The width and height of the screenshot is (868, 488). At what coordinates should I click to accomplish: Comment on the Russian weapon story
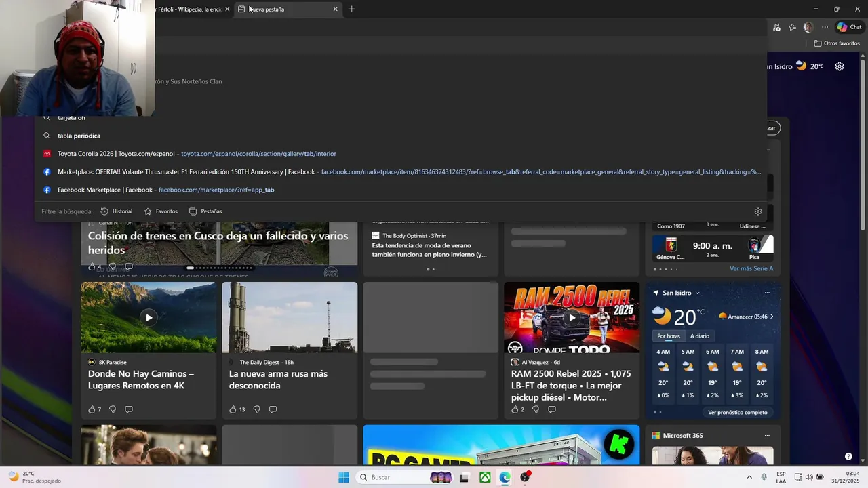pos(273,409)
